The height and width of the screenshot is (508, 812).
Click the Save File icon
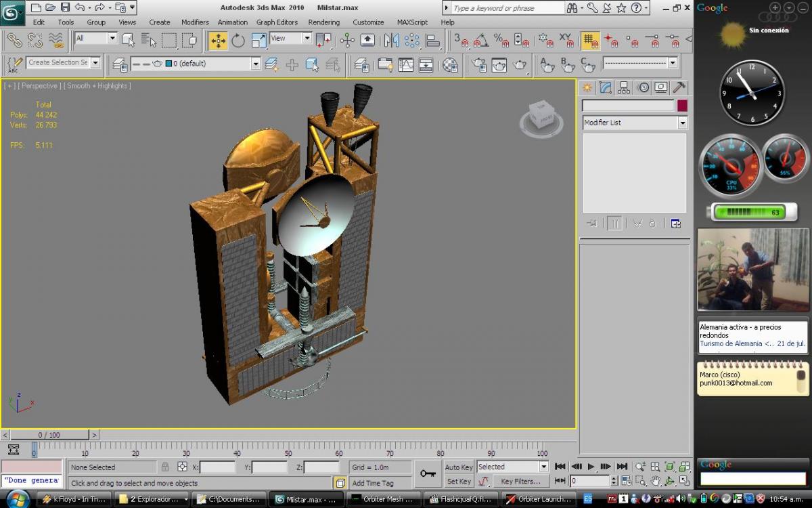(x=65, y=7)
